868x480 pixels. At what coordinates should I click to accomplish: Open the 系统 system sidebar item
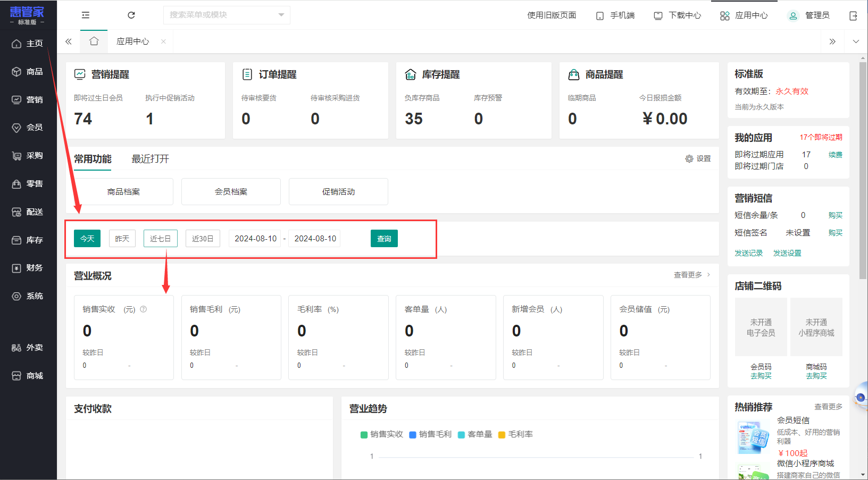click(x=28, y=296)
